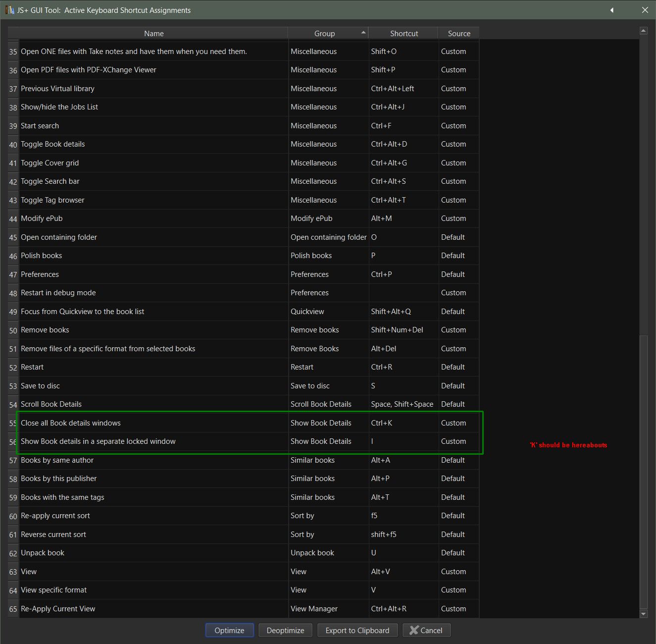The width and height of the screenshot is (656, 644).
Task: Click the scrollbar down arrow
Action: pyautogui.click(x=644, y=614)
